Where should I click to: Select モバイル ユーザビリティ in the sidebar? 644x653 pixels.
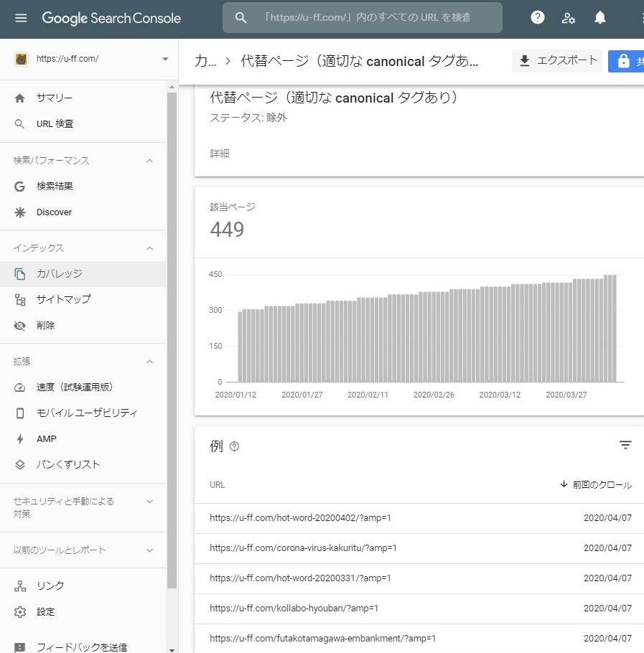86,413
